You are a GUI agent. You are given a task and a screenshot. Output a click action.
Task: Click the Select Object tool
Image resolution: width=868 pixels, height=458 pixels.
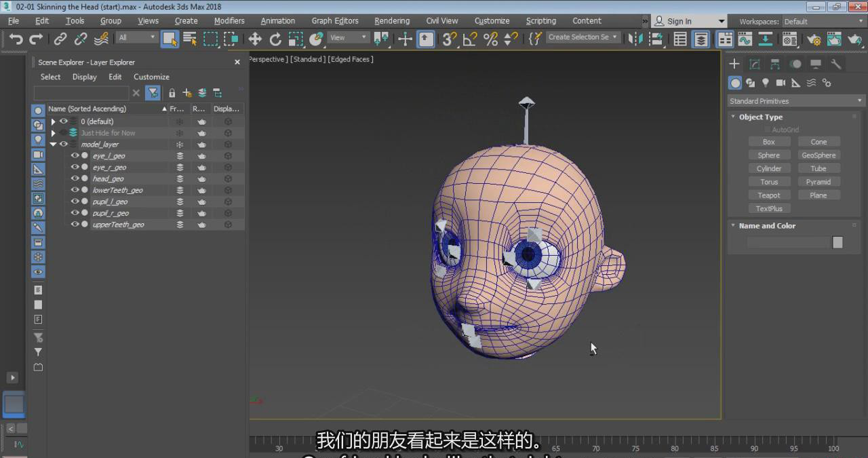169,39
